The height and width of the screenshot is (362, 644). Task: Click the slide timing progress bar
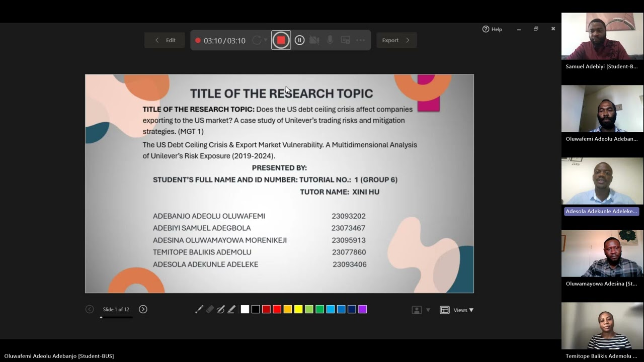click(x=116, y=317)
